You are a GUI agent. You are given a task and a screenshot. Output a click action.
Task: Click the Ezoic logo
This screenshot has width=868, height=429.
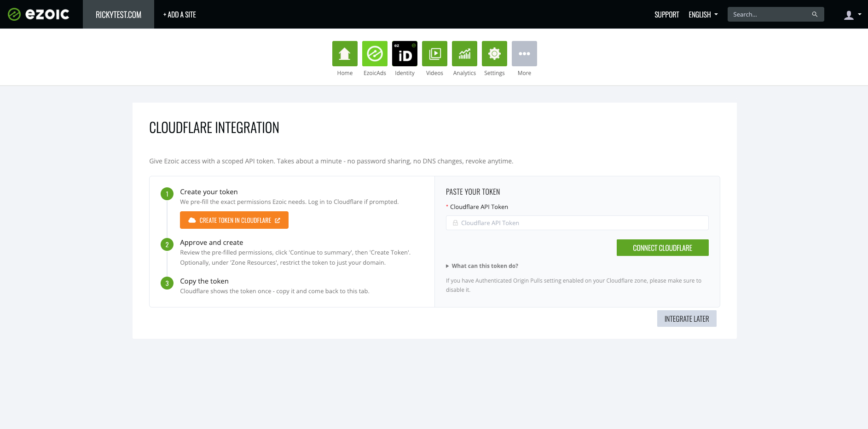[x=39, y=14]
